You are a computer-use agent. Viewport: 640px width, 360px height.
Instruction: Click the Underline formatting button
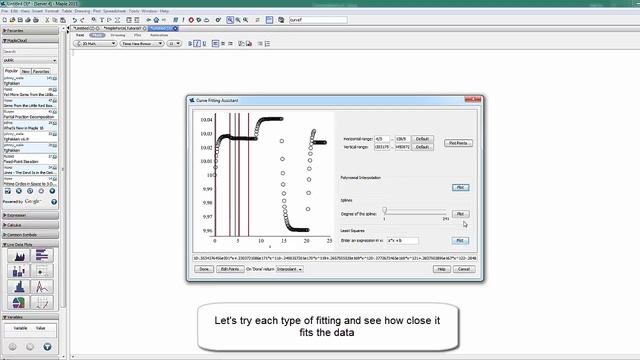pos(204,43)
